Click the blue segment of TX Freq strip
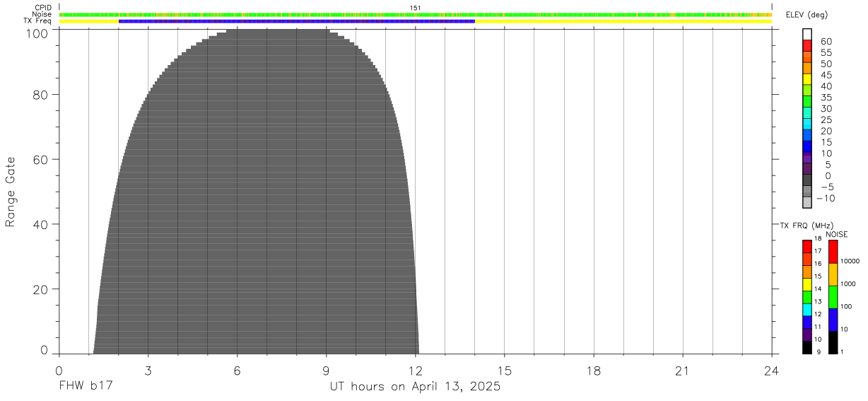Image resolution: width=868 pixels, height=401 pixels. 296,21
